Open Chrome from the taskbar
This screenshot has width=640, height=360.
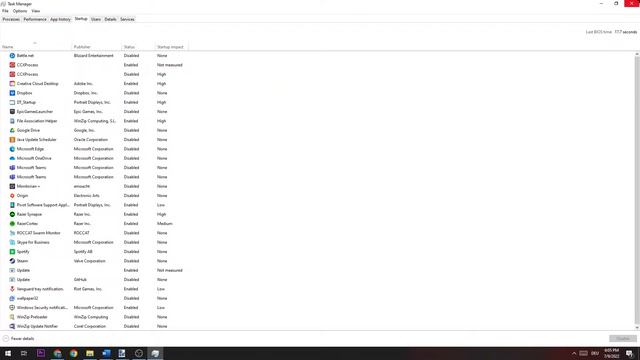coord(73,353)
